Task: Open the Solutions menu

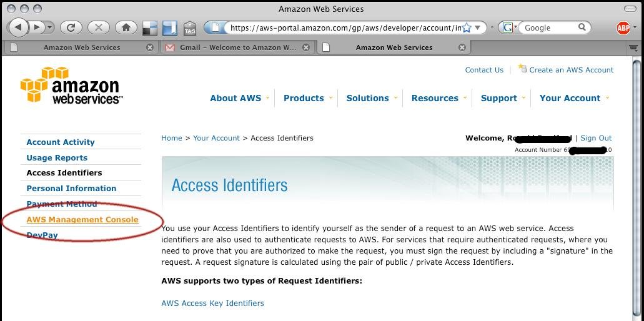Action: tap(367, 98)
